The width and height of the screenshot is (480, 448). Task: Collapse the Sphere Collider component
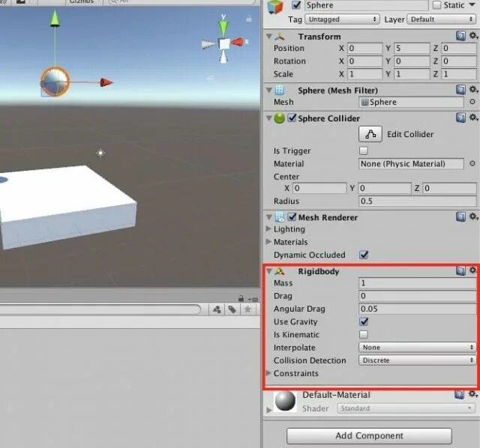tap(269, 118)
